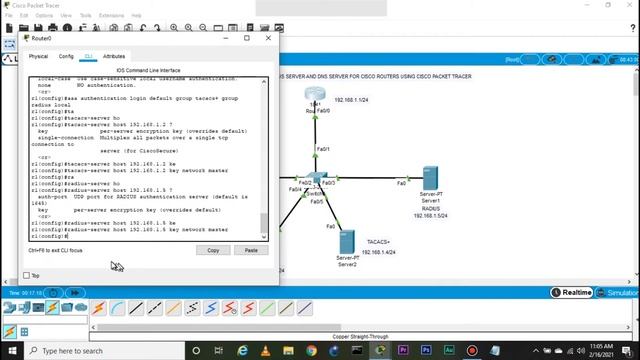Choose the copper straight-through solid black cable
This screenshot has width=640, height=360.
tap(136, 308)
